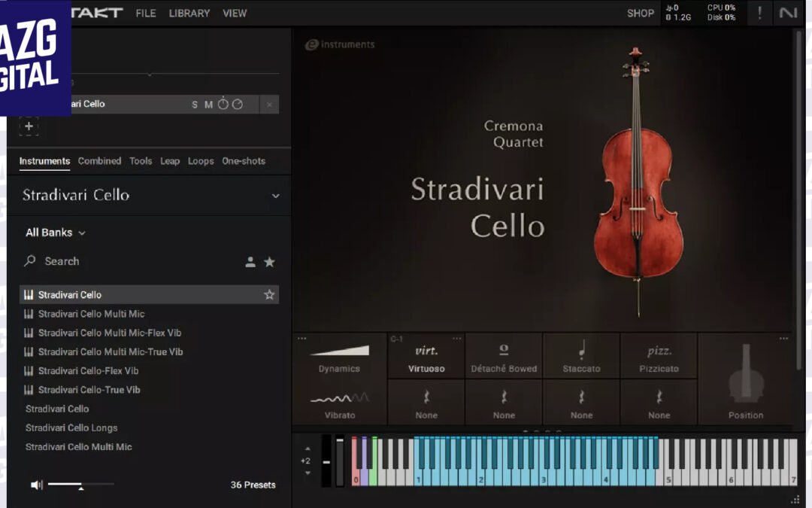Open the LIBRARY menu
Screen dimensions: 812x508
pos(189,13)
